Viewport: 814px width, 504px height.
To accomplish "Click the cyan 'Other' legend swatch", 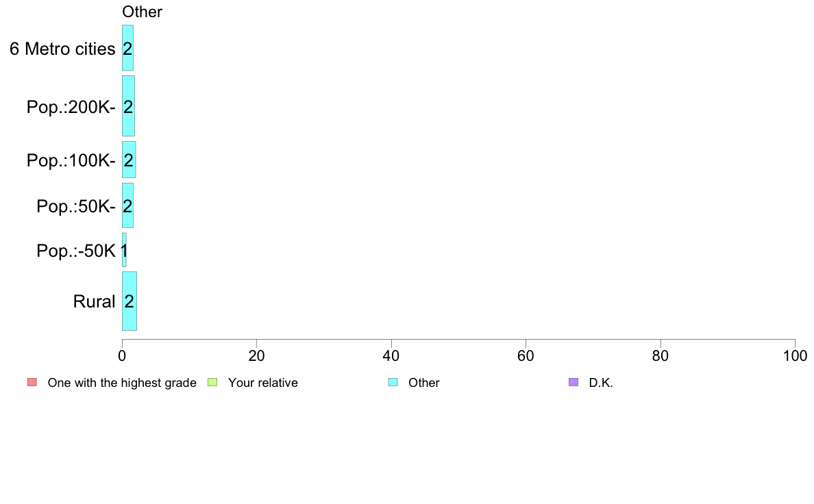I will (393, 383).
